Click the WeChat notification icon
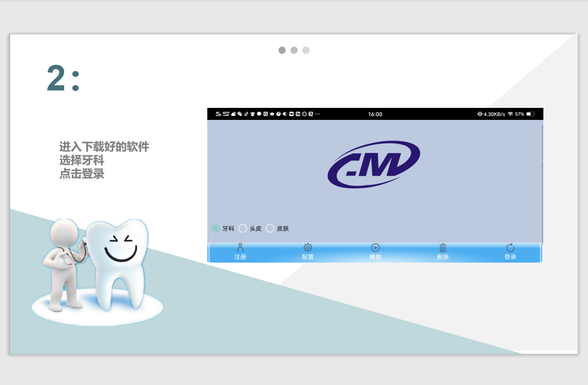588x385 pixels. pos(240,114)
